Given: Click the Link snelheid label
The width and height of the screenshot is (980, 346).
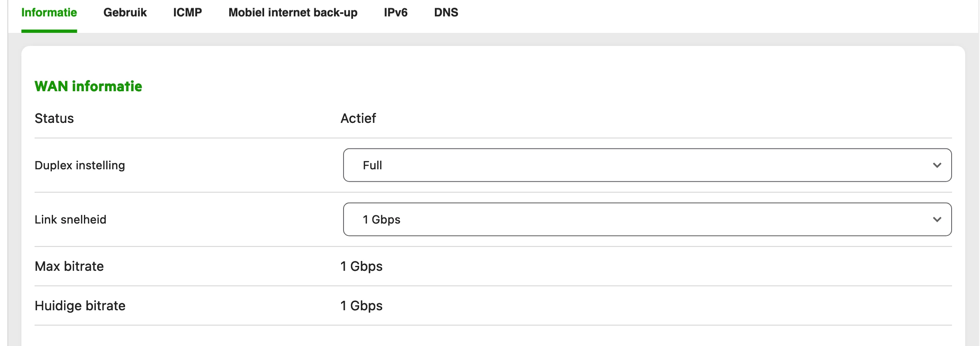Looking at the screenshot, I should tap(70, 219).
